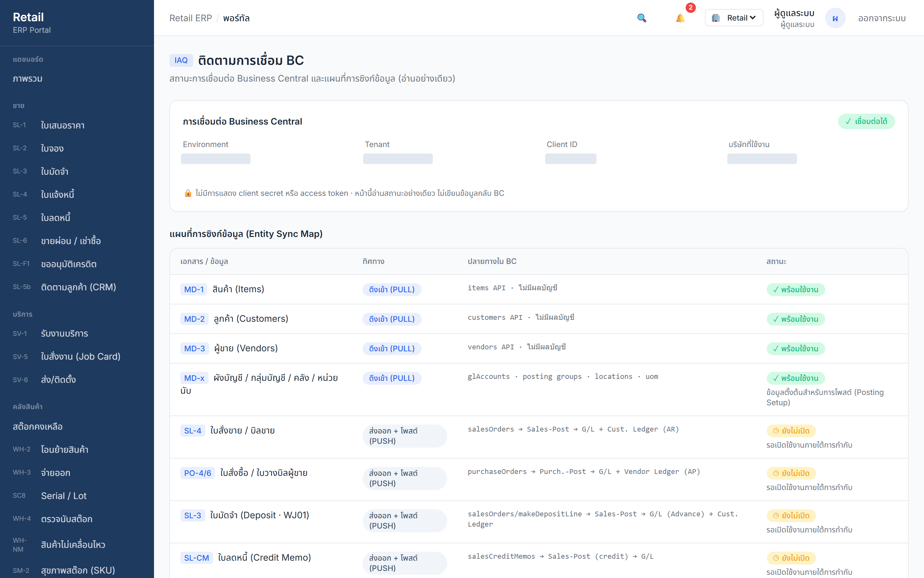Viewport: 924px width, 578px height.
Task: Click the SL-CM Credit Memo tag
Action: pos(196,558)
